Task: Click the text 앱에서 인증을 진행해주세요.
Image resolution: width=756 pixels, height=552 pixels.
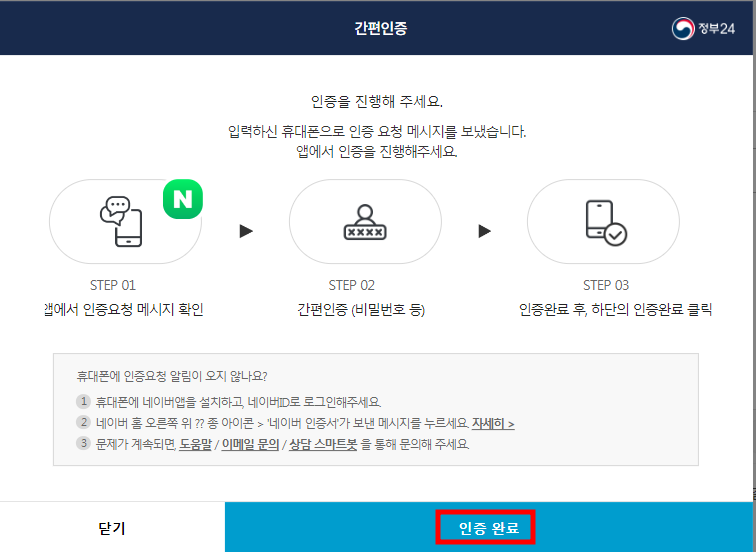Action: (377, 151)
